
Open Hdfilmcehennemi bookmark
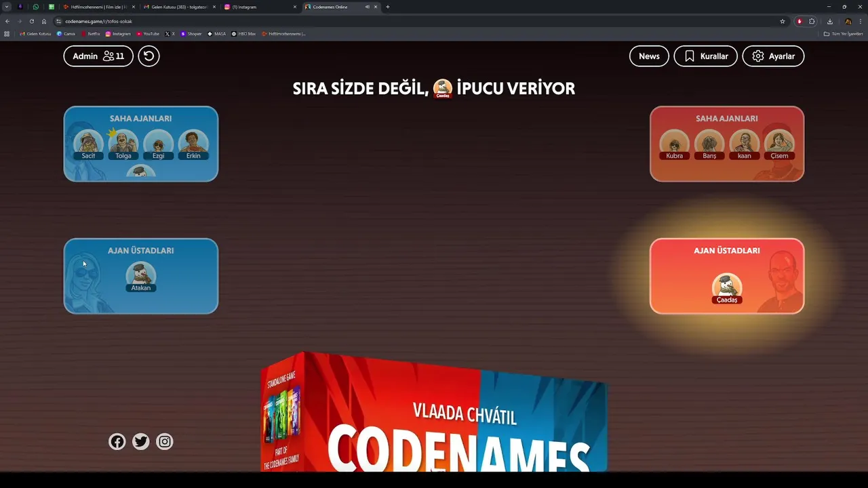point(283,33)
